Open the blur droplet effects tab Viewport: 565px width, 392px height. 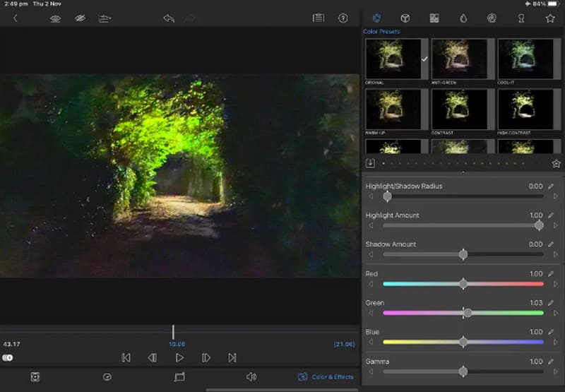point(463,18)
